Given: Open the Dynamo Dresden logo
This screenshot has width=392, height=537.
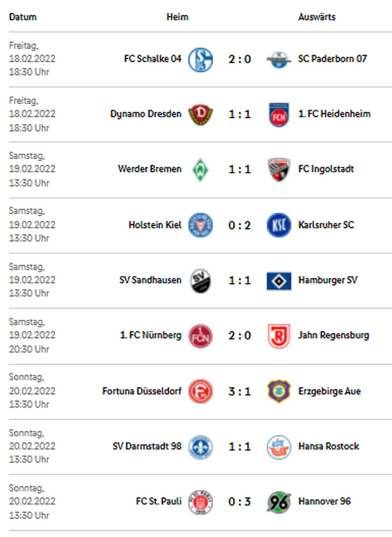Looking at the screenshot, I should [x=200, y=114].
